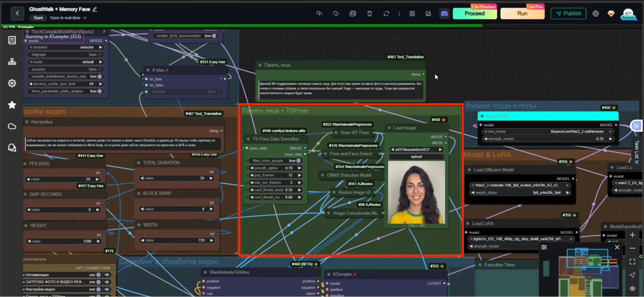Open the Save in real-time dropdown
Viewport: 644px width, 297px height.
coord(68,18)
